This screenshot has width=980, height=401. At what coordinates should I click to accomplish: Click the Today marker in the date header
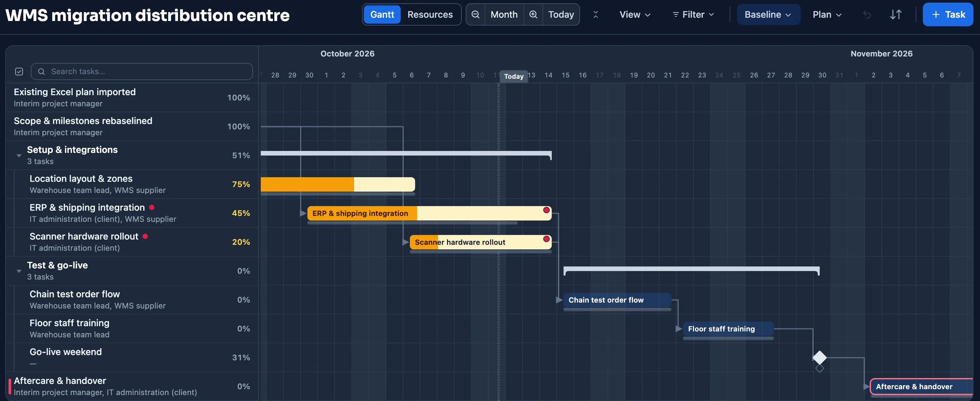514,76
